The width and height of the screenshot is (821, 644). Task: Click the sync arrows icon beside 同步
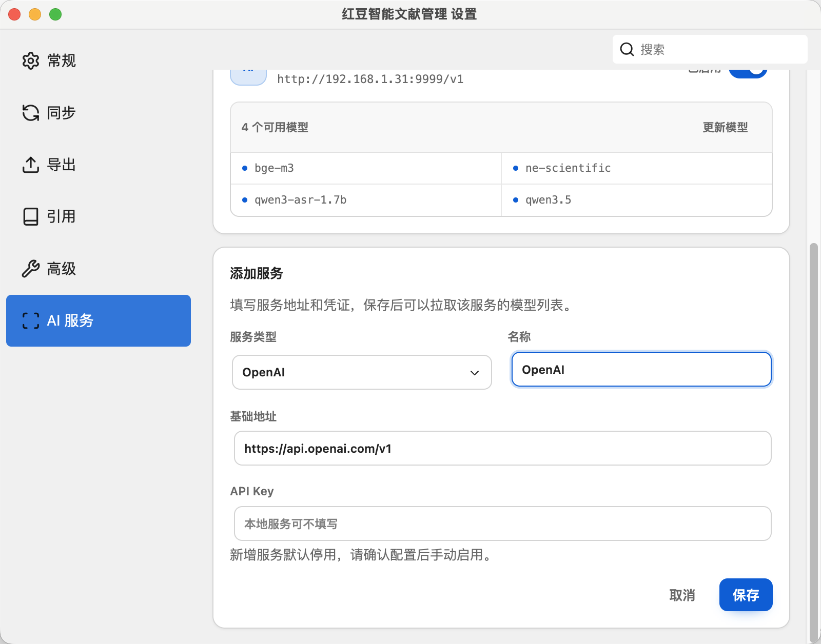pos(31,113)
